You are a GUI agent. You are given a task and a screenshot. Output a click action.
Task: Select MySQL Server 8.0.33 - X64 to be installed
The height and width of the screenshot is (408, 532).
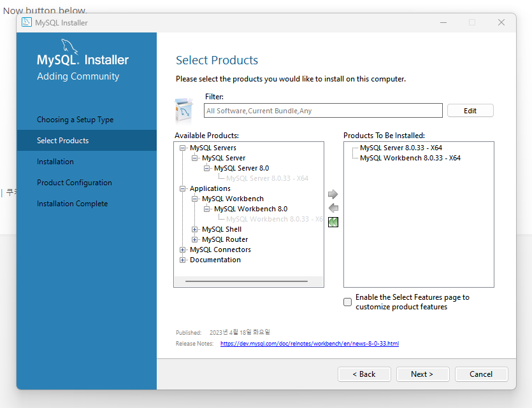click(x=401, y=148)
